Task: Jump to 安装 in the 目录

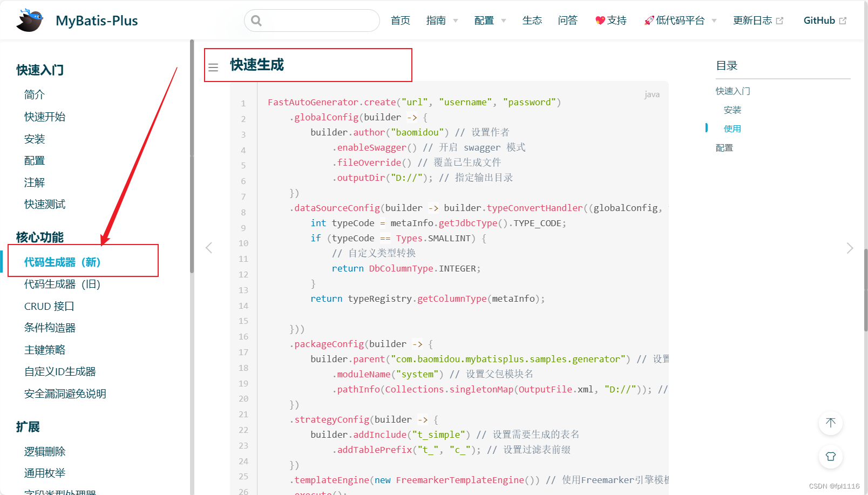Action: pyautogui.click(x=733, y=110)
